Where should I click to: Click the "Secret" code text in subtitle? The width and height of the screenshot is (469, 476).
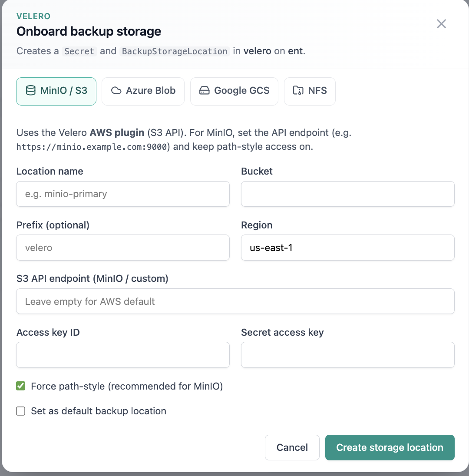(79, 51)
